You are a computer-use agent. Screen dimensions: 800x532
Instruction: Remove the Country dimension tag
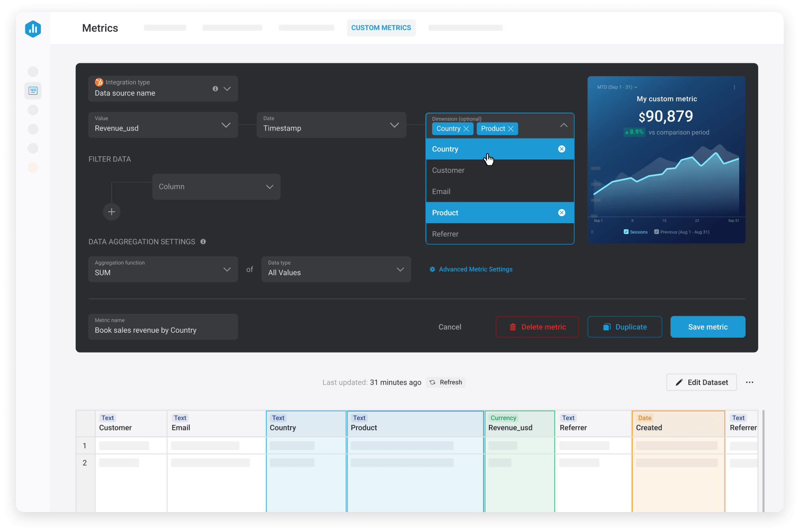(x=466, y=129)
